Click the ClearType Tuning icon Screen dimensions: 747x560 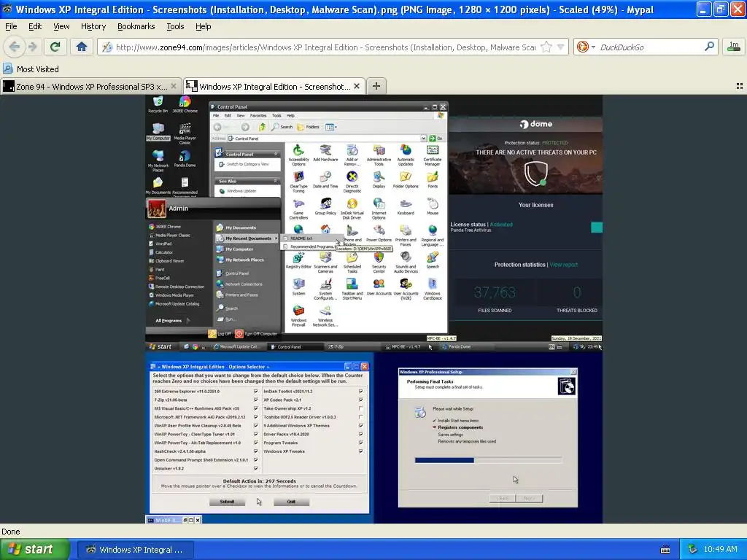click(x=298, y=182)
